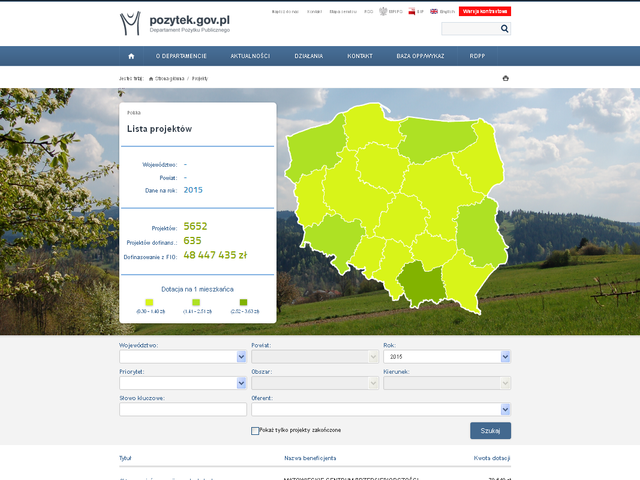Image resolution: width=640 pixels, height=480 pixels.
Task: Click the print page icon
Action: pos(506,78)
